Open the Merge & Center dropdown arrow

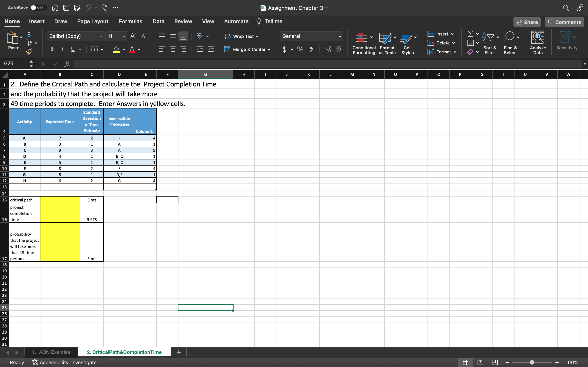tap(269, 50)
